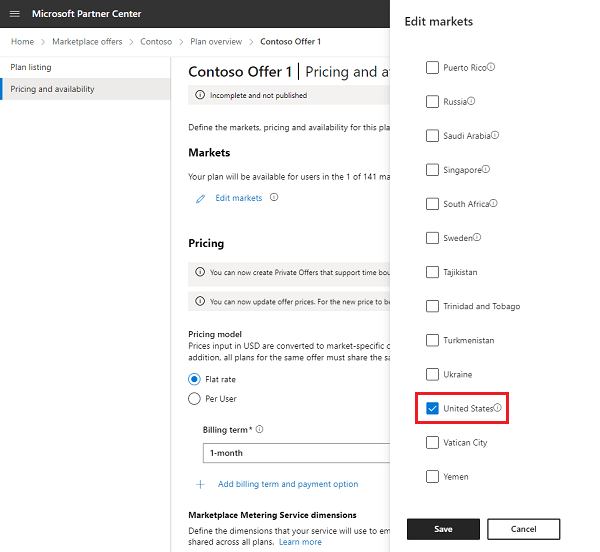This screenshot has width=600, height=552.
Task: Click info icon in Incomplete and not published banner
Action: point(200,95)
